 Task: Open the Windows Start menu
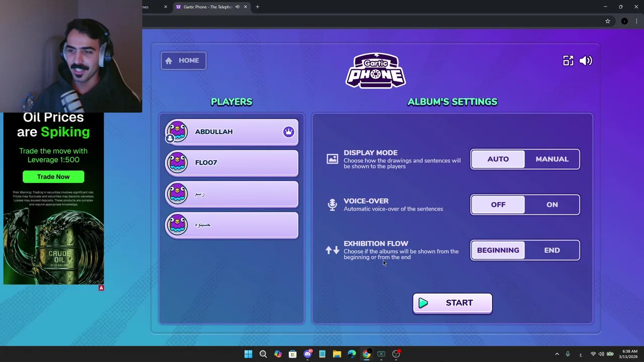point(249,354)
